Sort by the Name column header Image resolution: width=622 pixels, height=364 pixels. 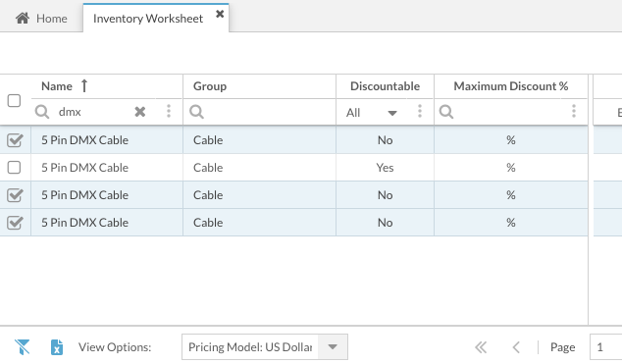pos(57,86)
